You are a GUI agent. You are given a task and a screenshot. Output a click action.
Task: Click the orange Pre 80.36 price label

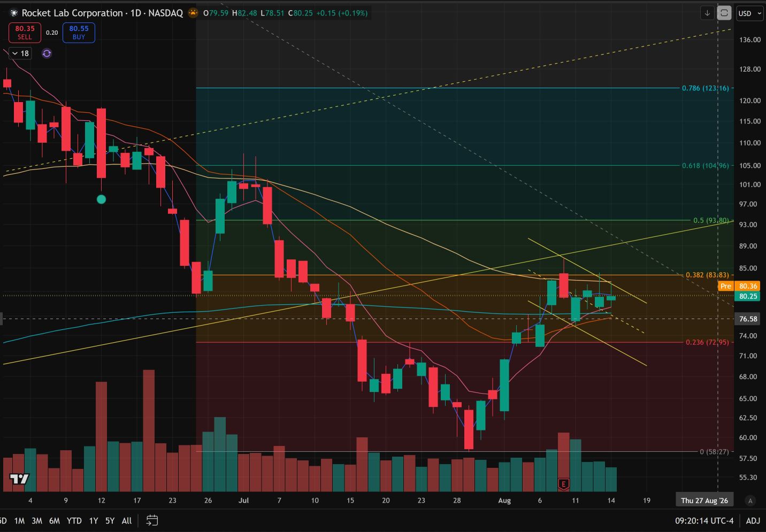tap(739, 286)
